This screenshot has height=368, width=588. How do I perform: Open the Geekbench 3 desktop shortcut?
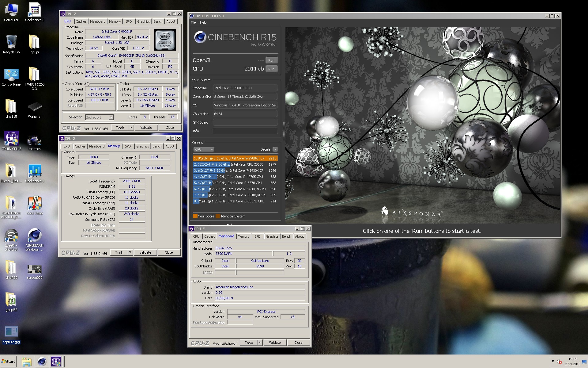point(35,13)
